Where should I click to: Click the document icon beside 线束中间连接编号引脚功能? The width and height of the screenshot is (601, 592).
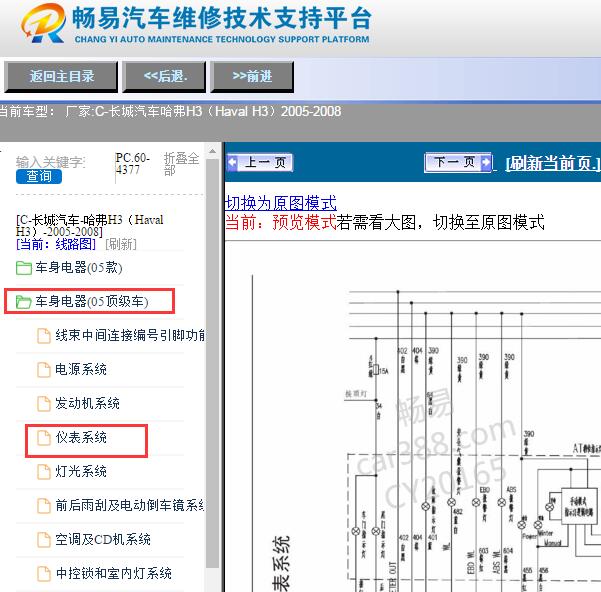44,336
